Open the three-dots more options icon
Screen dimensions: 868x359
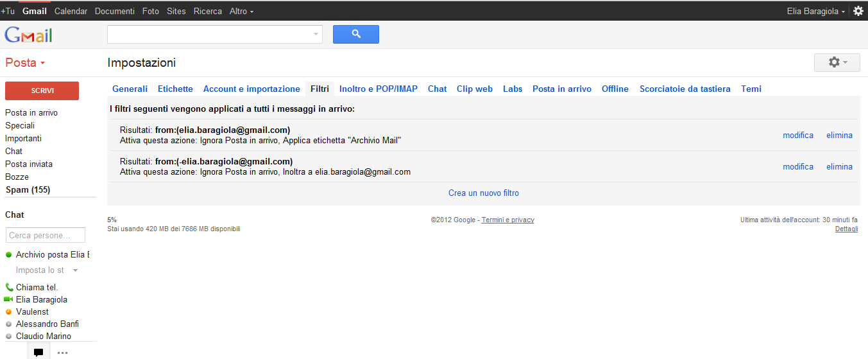pos(62,353)
